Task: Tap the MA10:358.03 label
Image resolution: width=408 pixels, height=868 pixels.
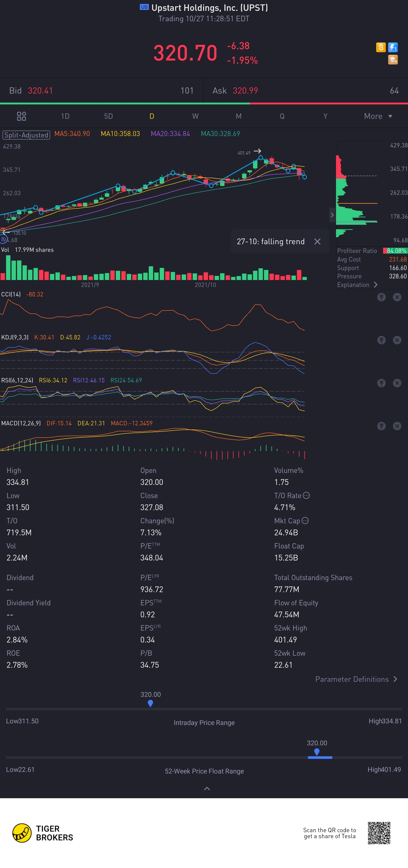Action: [120, 134]
